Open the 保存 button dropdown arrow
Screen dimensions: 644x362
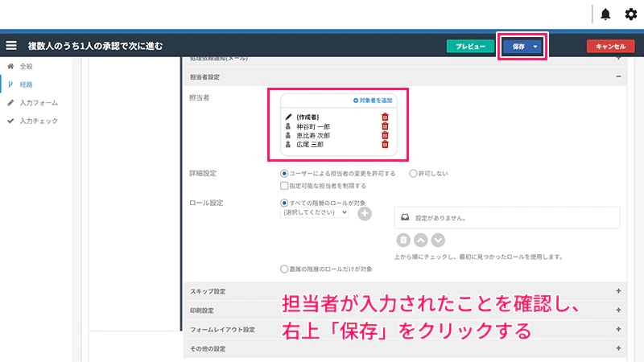click(535, 47)
